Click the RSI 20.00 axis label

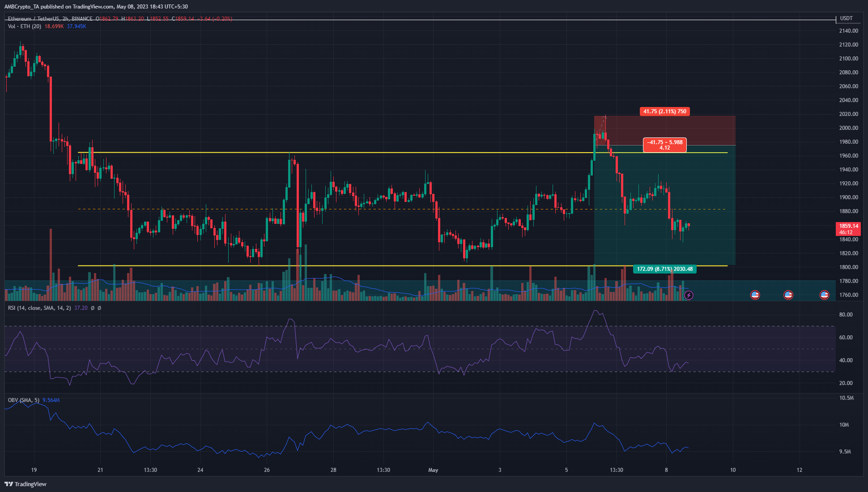846,383
